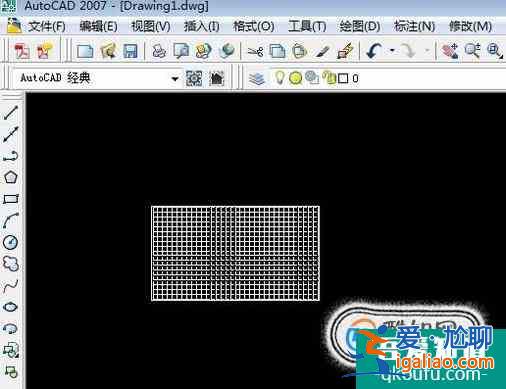Click the second red star icon in toolbar
The image size is (506, 389).
45,51
